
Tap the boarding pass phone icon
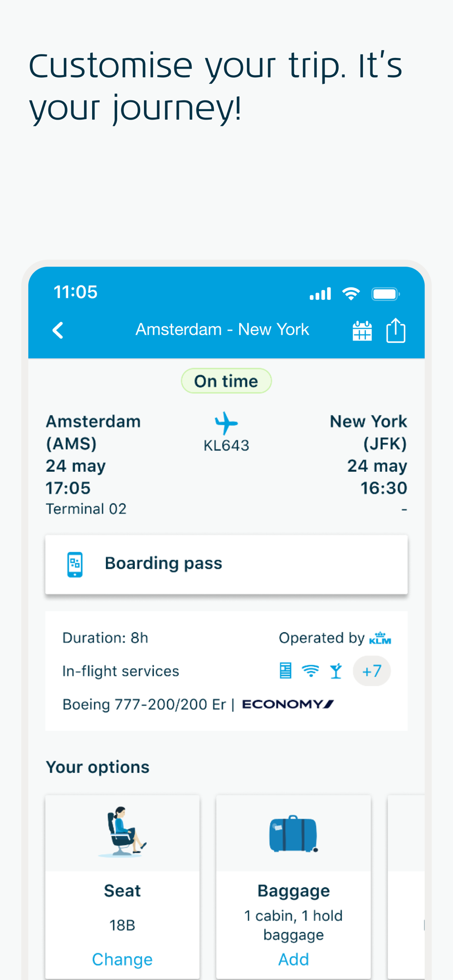(75, 564)
